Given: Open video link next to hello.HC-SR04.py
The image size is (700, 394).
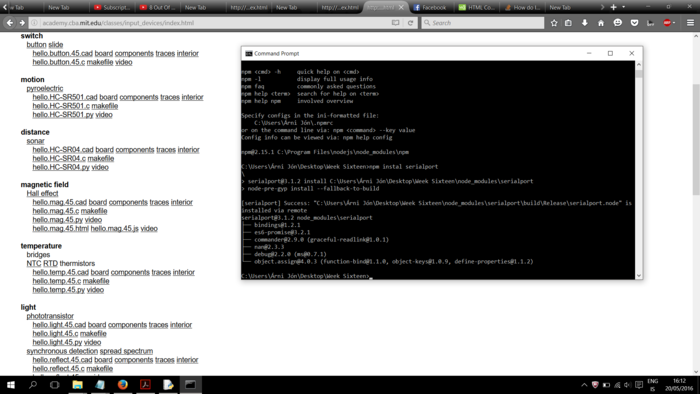Looking at the screenshot, I should point(100,167).
